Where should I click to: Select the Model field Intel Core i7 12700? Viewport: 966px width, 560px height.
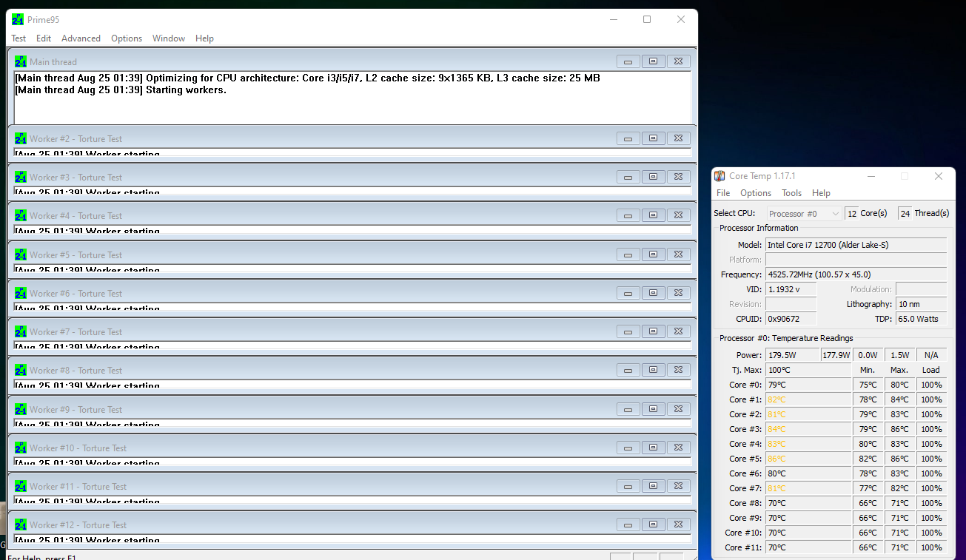tap(856, 245)
